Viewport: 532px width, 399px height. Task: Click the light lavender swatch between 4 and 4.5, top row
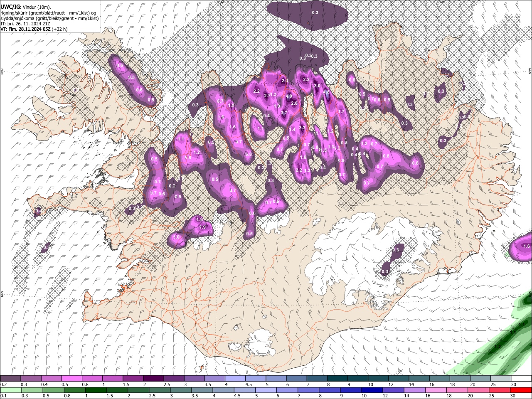tap(235, 379)
